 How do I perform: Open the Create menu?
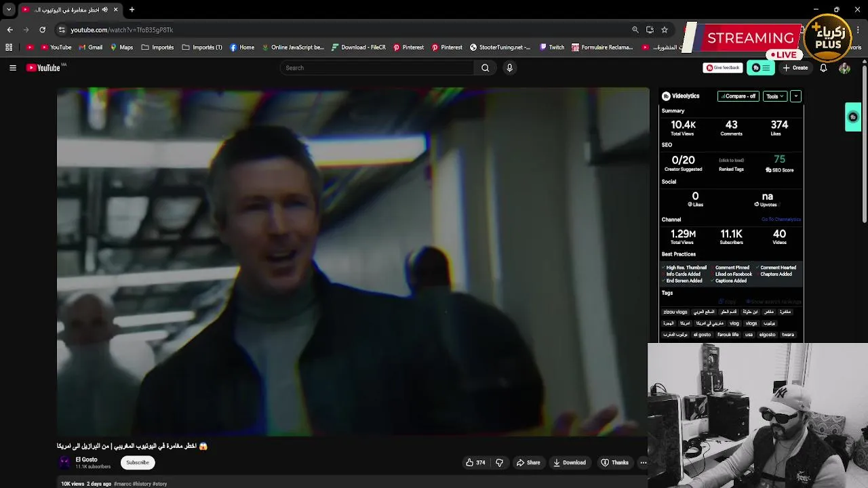(795, 68)
